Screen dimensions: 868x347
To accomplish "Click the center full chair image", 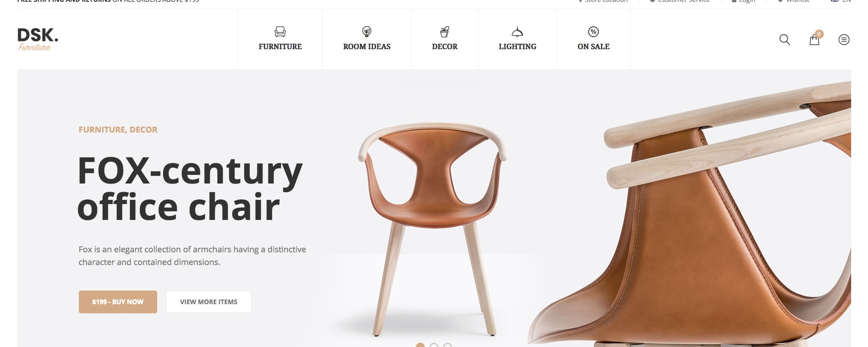I will 432,229.
